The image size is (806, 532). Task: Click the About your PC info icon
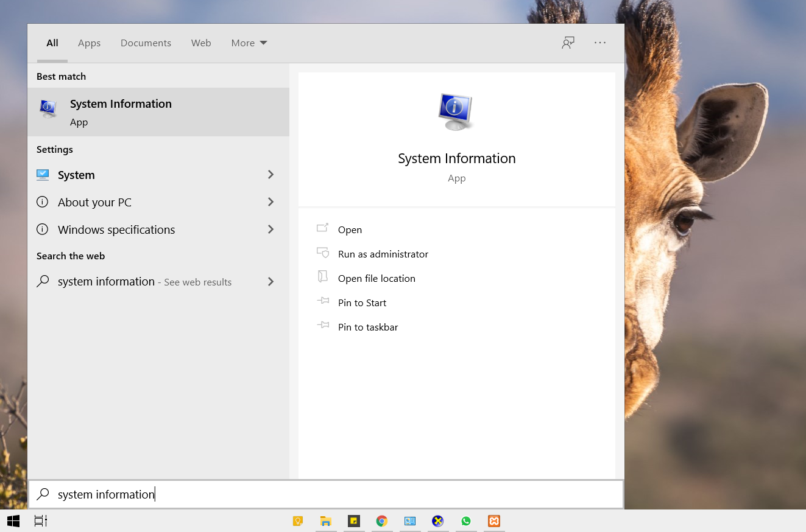(43, 202)
